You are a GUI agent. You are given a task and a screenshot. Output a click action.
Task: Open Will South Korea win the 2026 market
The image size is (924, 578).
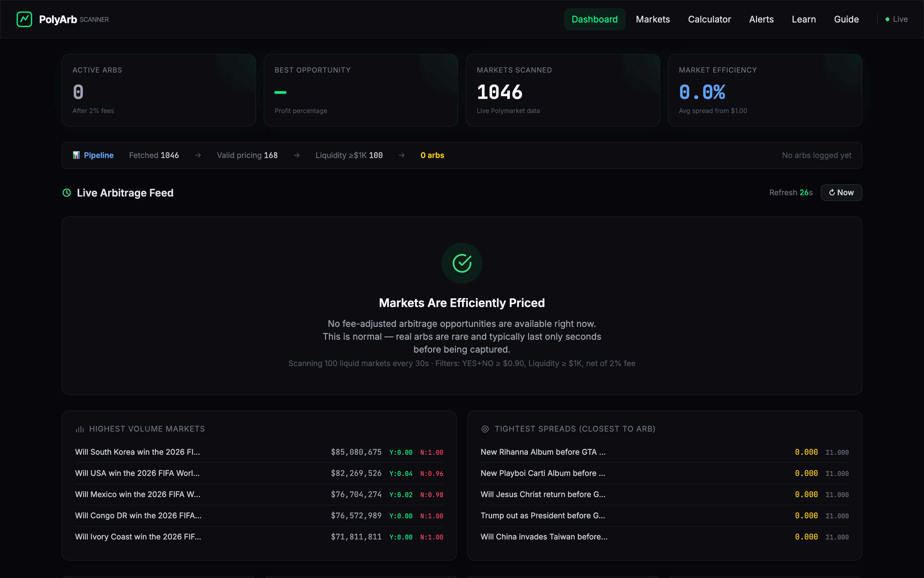point(137,452)
